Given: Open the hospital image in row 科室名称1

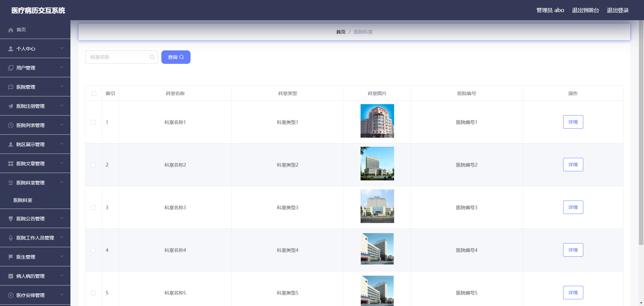Looking at the screenshot, I should [x=377, y=121].
